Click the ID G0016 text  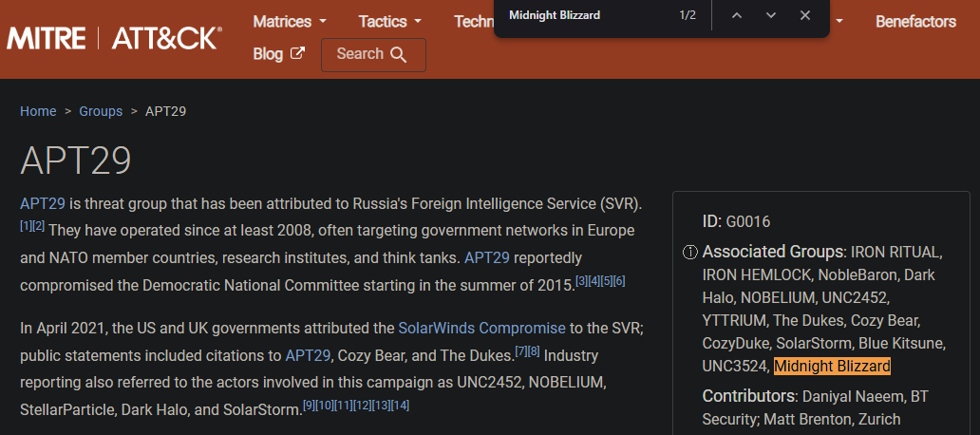[736, 221]
